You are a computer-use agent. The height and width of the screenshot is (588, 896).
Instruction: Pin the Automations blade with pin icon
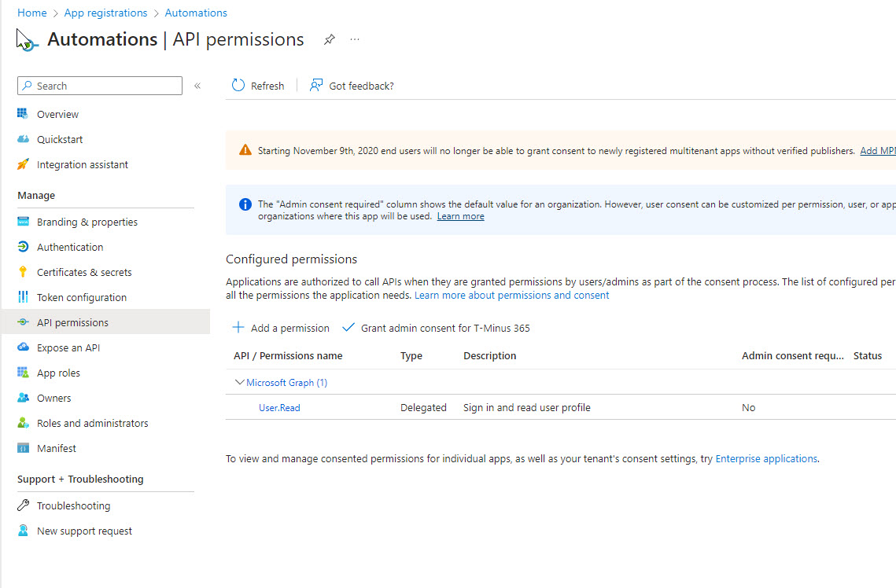pos(330,40)
